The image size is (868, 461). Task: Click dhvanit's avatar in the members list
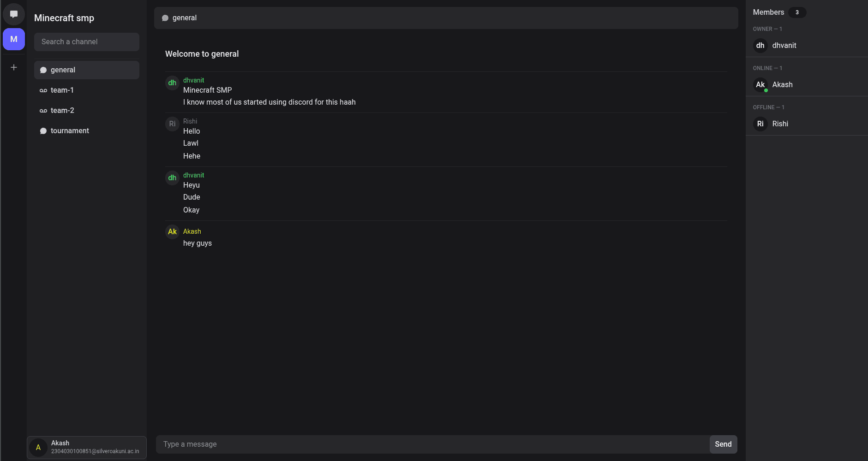[x=760, y=46]
